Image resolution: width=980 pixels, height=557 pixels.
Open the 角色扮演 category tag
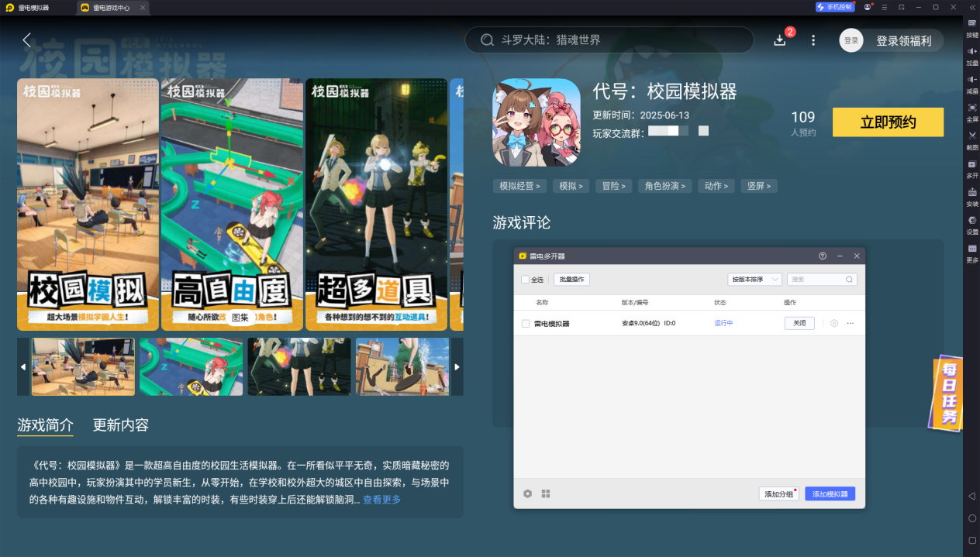pyautogui.click(x=664, y=186)
